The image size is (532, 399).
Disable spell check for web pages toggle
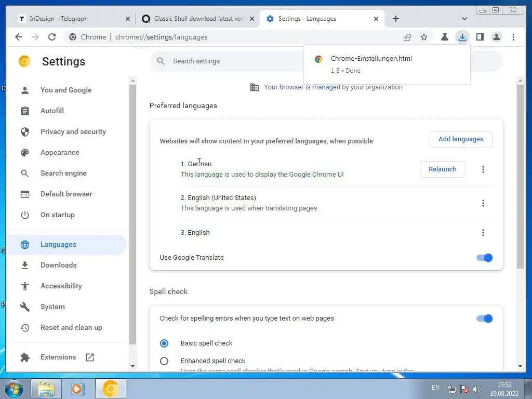coord(485,318)
